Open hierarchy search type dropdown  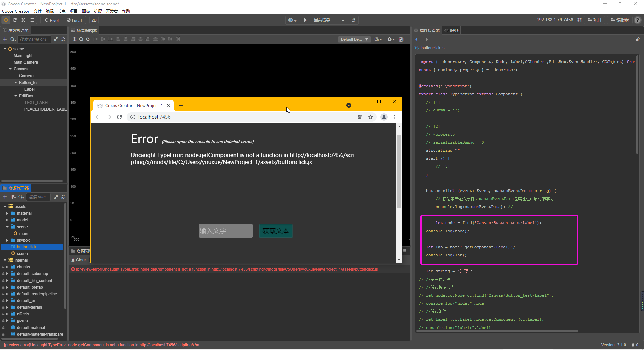coord(13,39)
